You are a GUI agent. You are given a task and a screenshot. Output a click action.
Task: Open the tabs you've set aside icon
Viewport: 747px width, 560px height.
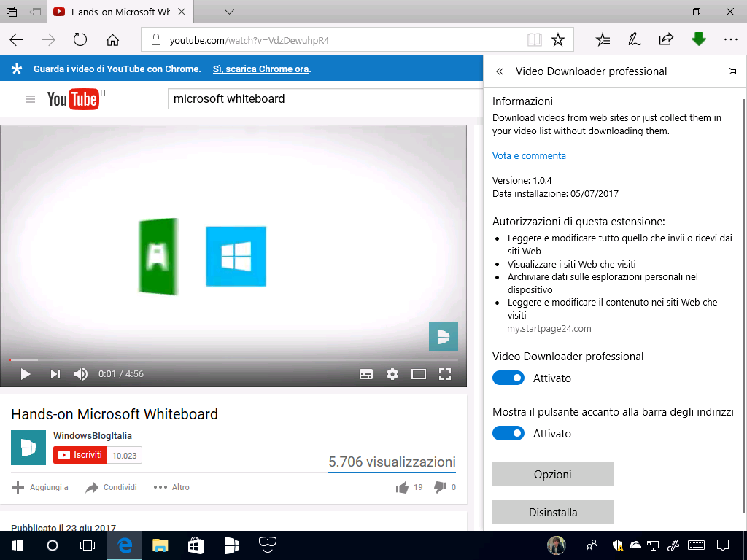pos(12,12)
